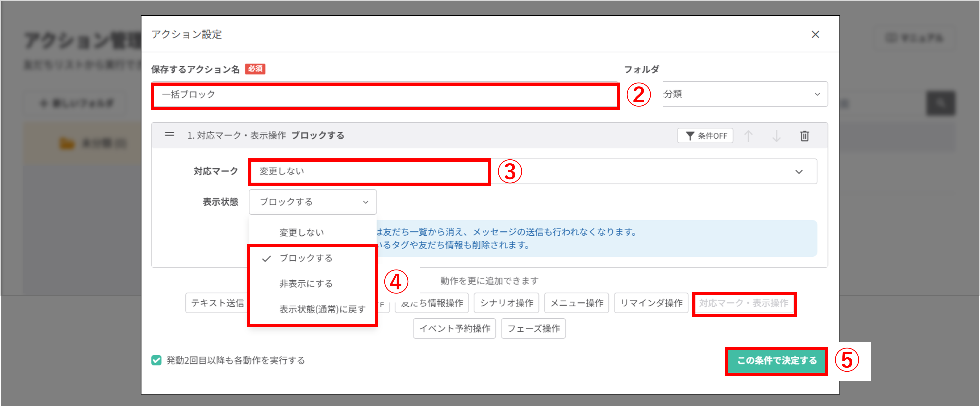The width and height of the screenshot is (980, 406).
Task: Toggle 発動2回目以降も各動作を実行する checkbox
Action: (x=156, y=360)
